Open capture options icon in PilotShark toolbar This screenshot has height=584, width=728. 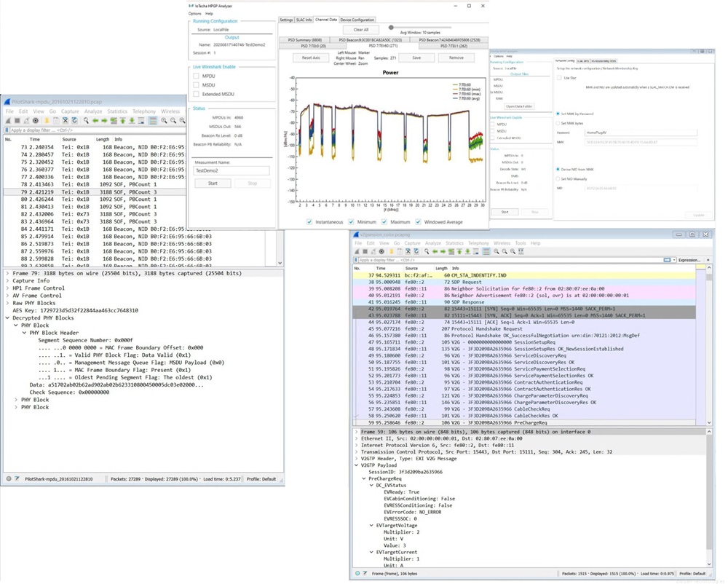(x=35, y=121)
